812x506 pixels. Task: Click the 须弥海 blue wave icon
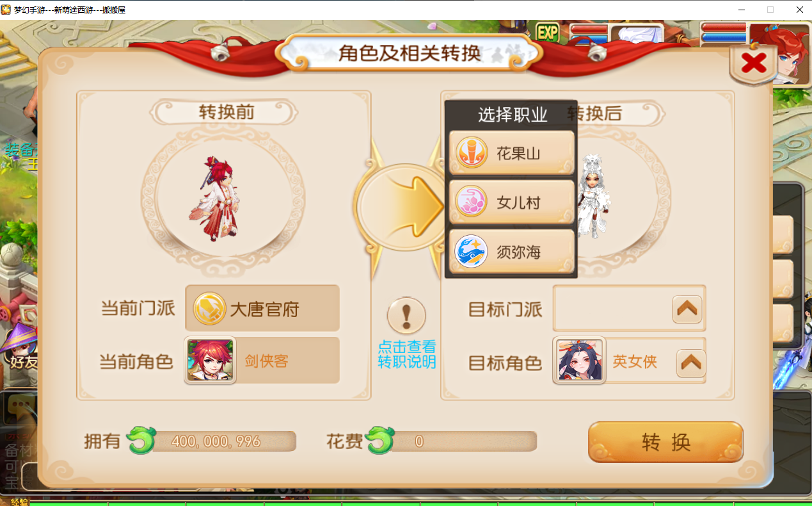472,252
